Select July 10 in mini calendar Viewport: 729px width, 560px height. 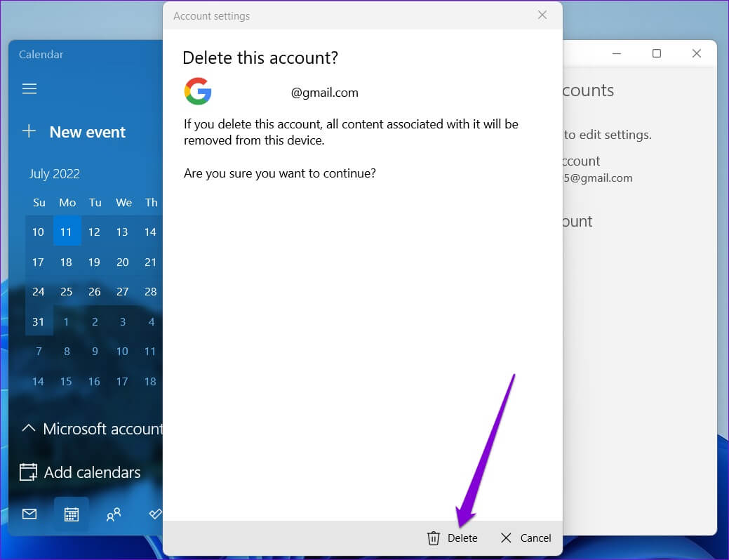pyautogui.click(x=38, y=232)
